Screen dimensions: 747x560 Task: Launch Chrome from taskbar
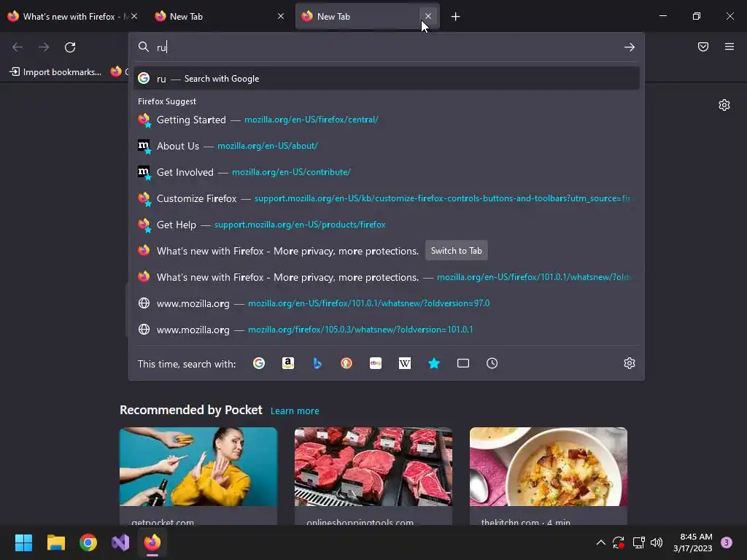click(x=88, y=542)
